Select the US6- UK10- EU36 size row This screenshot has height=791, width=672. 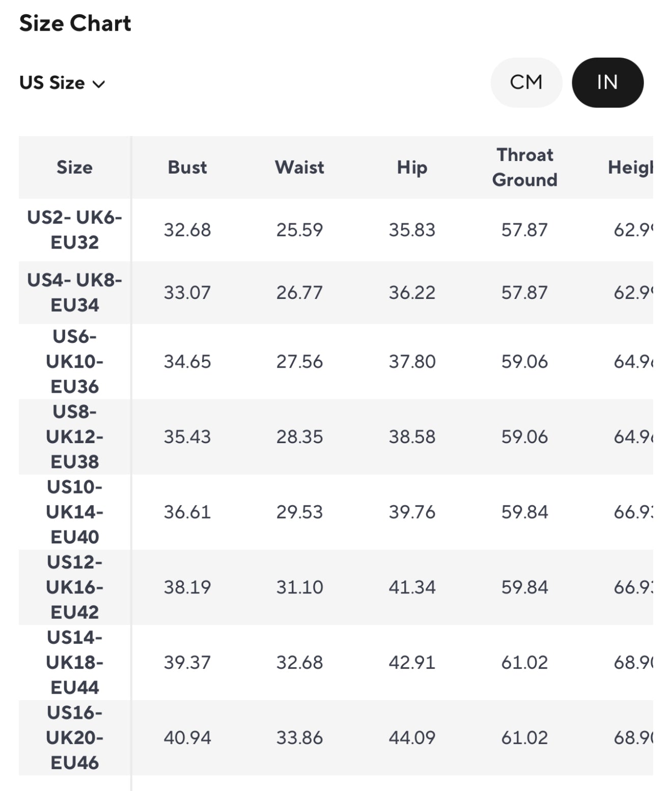coord(74,361)
